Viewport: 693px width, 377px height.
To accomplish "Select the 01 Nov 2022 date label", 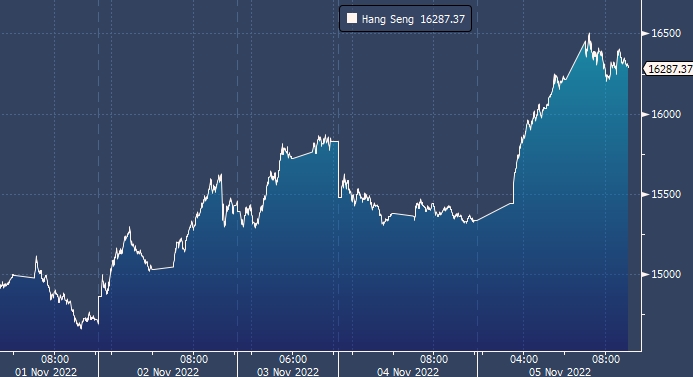I will (x=46, y=372).
